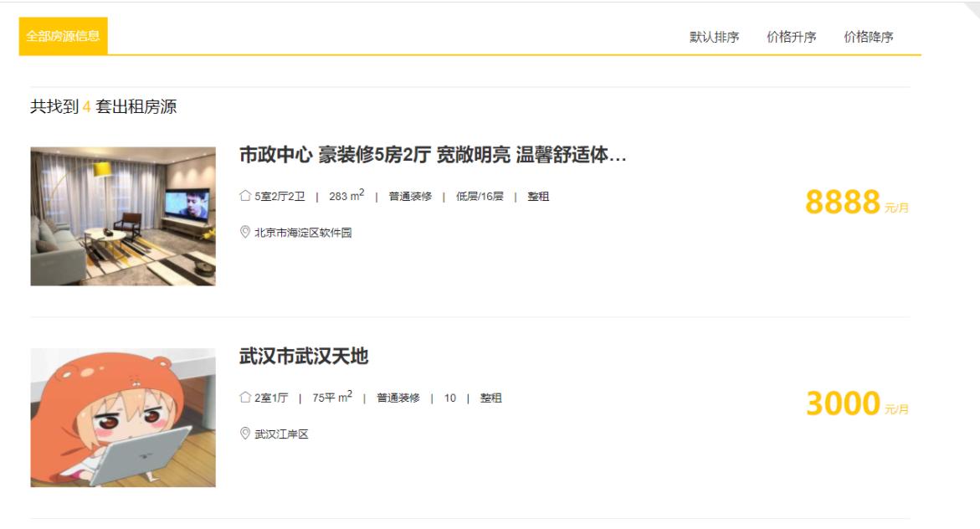
Task: Click the location pin beside 北京市海淀区软件园
Action: click(x=245, y=232)
